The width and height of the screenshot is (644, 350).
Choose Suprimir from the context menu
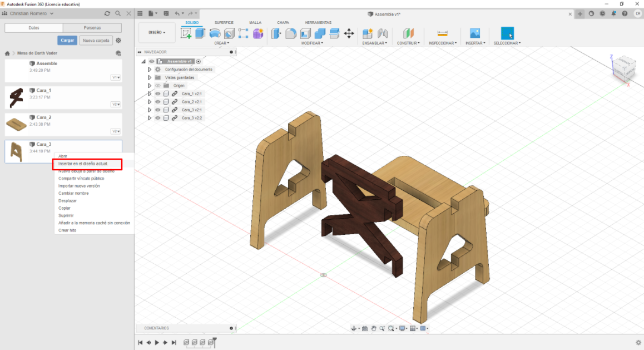[x=66, y=216]
